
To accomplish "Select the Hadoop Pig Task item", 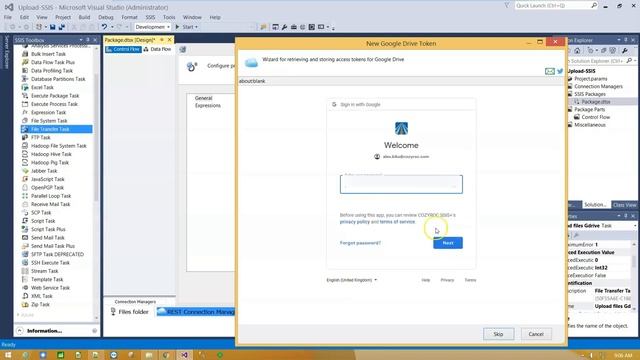I will [50, 162].
